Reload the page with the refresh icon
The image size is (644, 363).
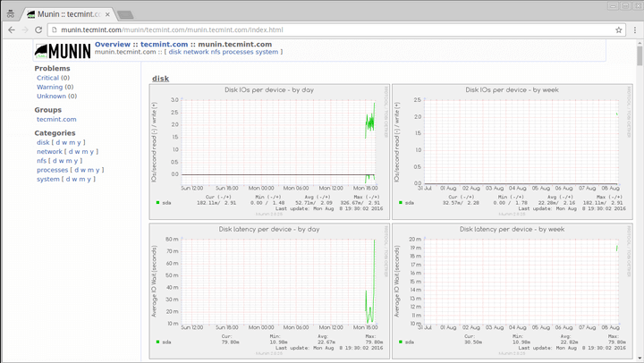tap(38, 30)
